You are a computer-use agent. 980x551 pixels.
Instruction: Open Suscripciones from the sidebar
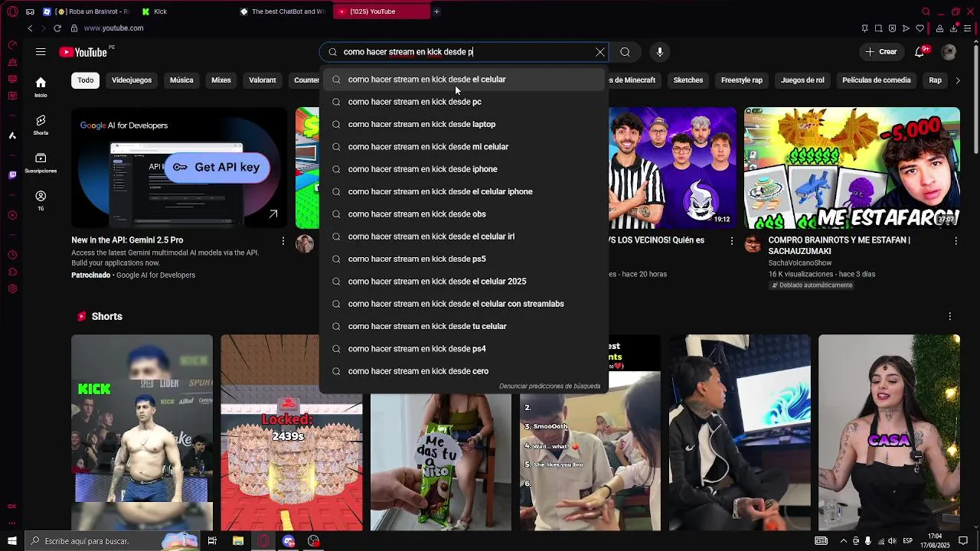[41, 163]
